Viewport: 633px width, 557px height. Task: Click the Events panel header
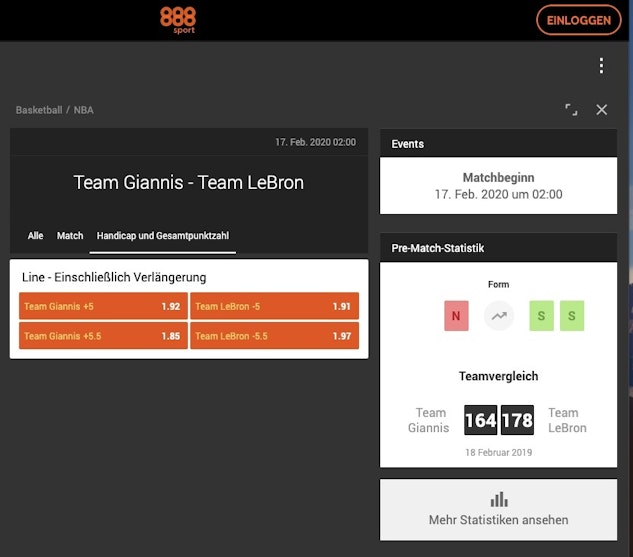[499, 144]
